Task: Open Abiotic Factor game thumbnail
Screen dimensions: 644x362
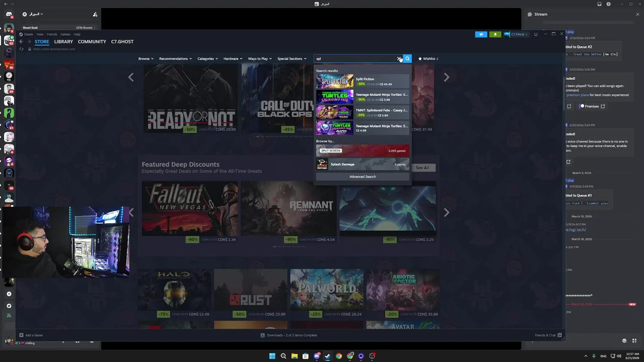Action: click(403, 289)
